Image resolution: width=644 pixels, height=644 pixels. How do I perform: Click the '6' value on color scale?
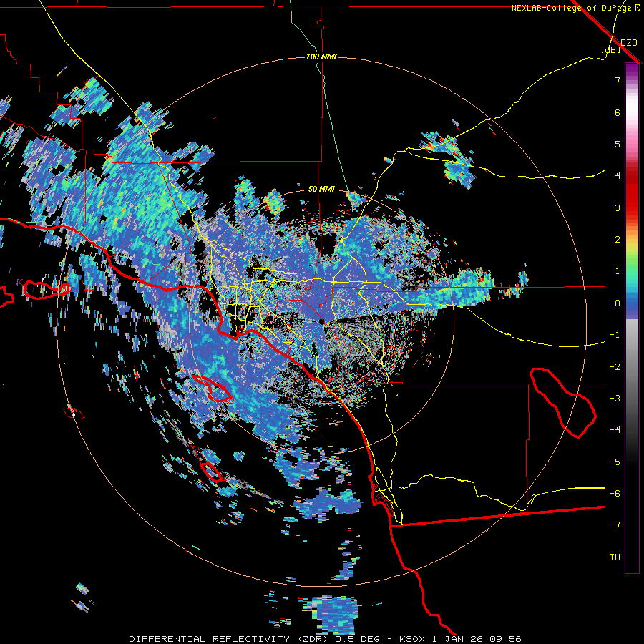pos(618,112)
